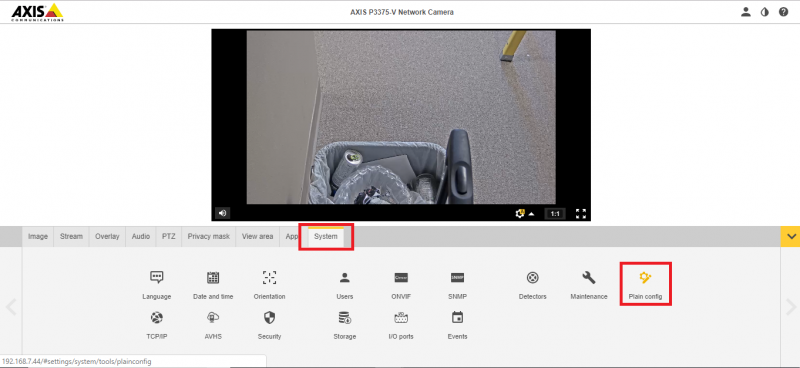The width and height of the screenshot is (800, 368).
Task: Open the Events calendar icon
Action: click(457, 317)
